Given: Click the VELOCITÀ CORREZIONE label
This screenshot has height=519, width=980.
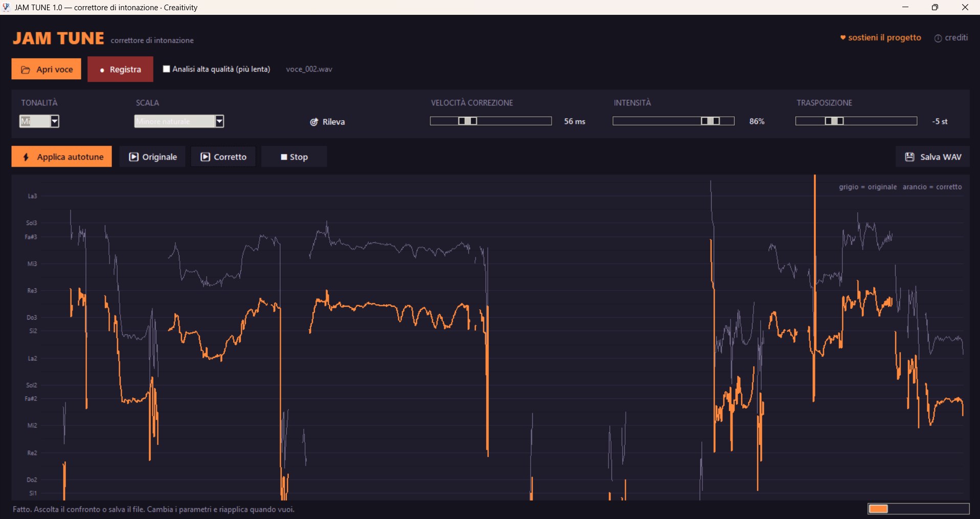Looking at the screenshot, I should pos(472,103).
